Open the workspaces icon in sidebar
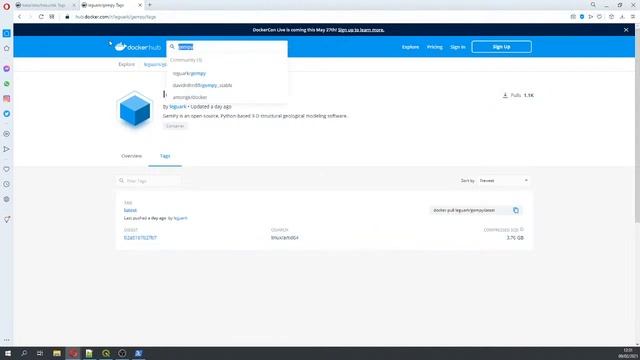The width and height of the screenshot is (640, 360). pos(7,33)
